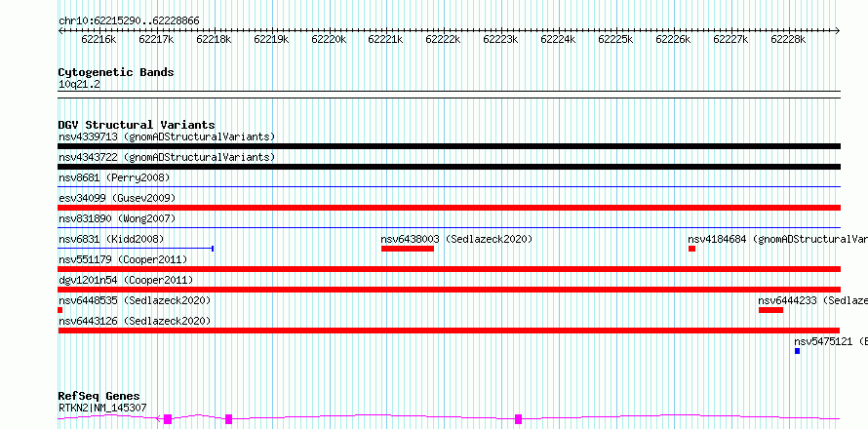
Task: Click the small red block under nsv4184684
Action: (x=691, y=249)
